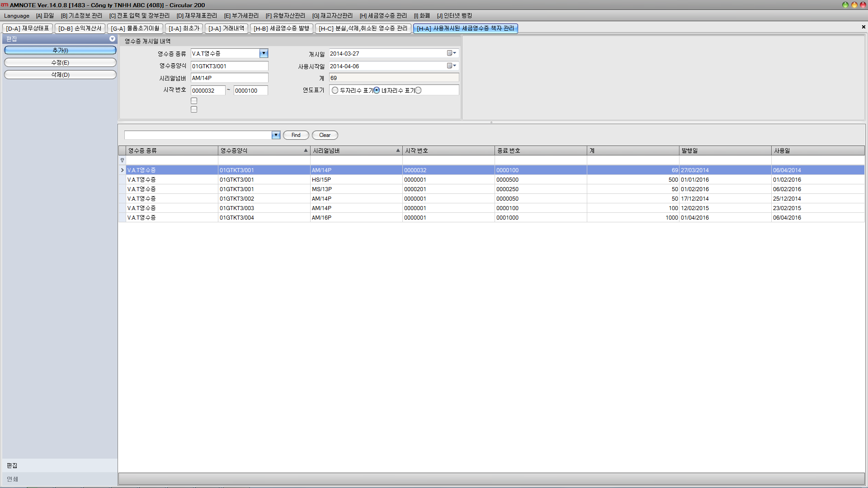Image resolution: width=868 pixels, height=488 pixels.
Task: Click the 시리얼넘버 input field
Action: [229, 78]
